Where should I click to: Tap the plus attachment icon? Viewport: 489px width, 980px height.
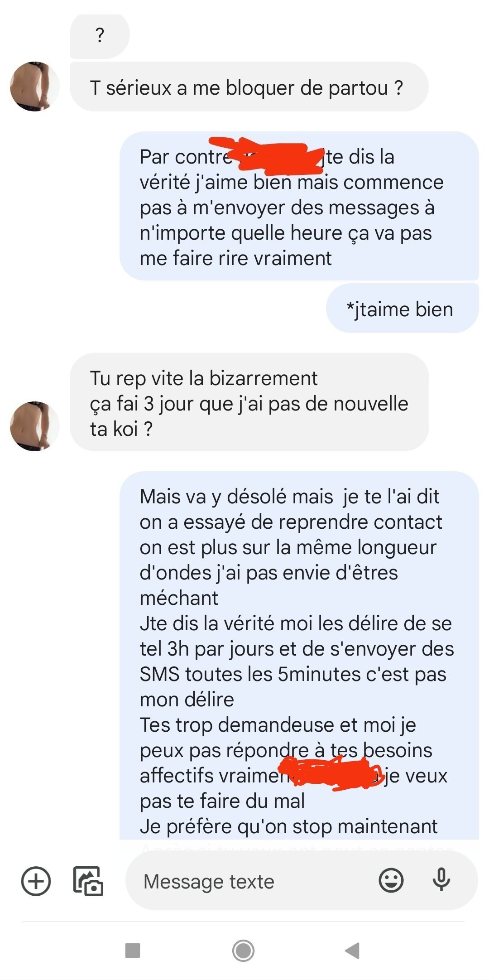tap(36, 881)
